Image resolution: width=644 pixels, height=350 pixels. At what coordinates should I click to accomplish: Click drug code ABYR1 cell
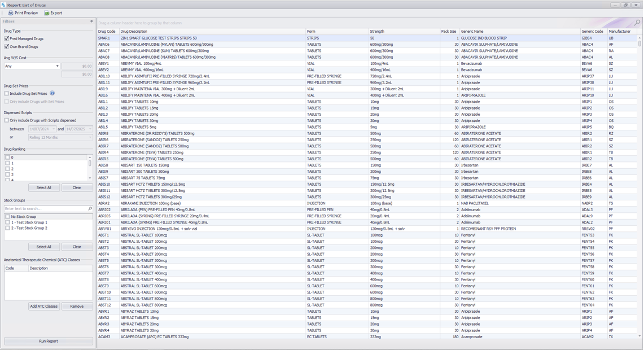pos(108,312)
